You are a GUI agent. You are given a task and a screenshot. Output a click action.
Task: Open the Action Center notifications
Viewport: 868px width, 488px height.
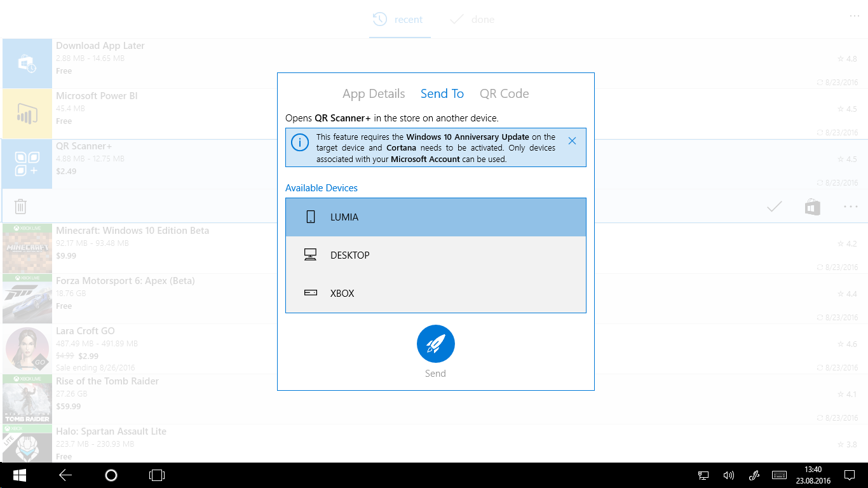click(850, 475)
